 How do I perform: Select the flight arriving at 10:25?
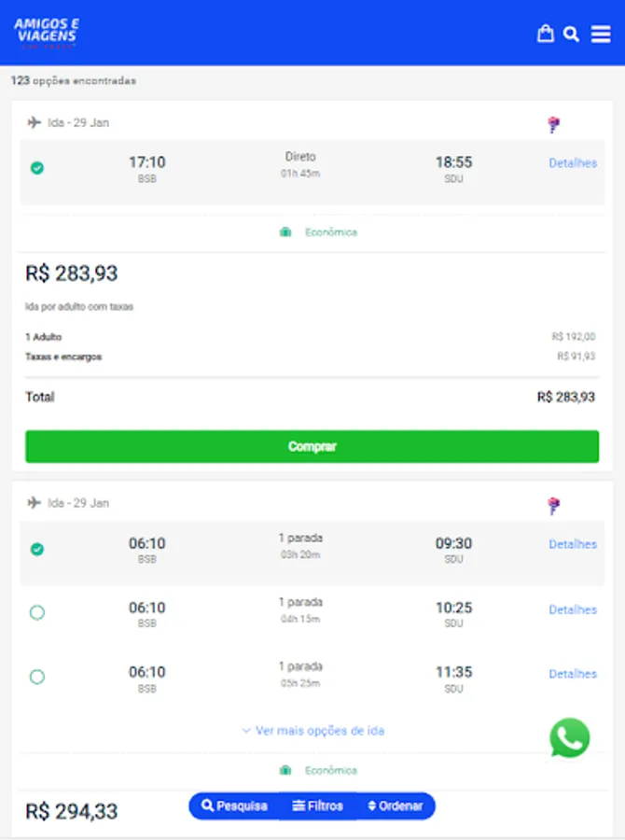coord(37,613)
